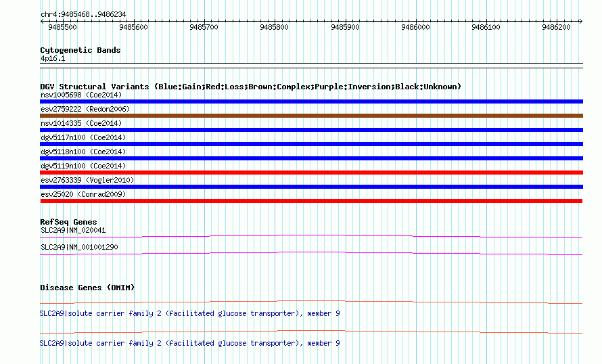Click the 4p16.1 band label
The width and height of the screenshot is (602, 364).
pos(53,58)
